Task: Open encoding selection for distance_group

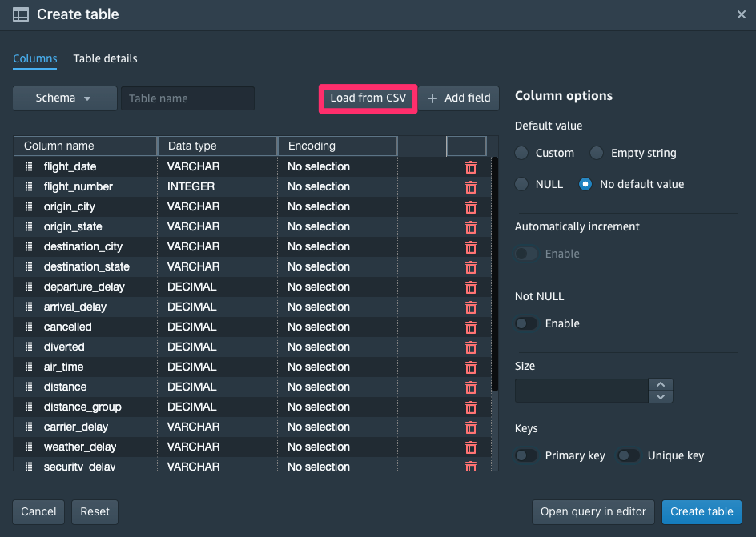Action: (x=337, y=407)
